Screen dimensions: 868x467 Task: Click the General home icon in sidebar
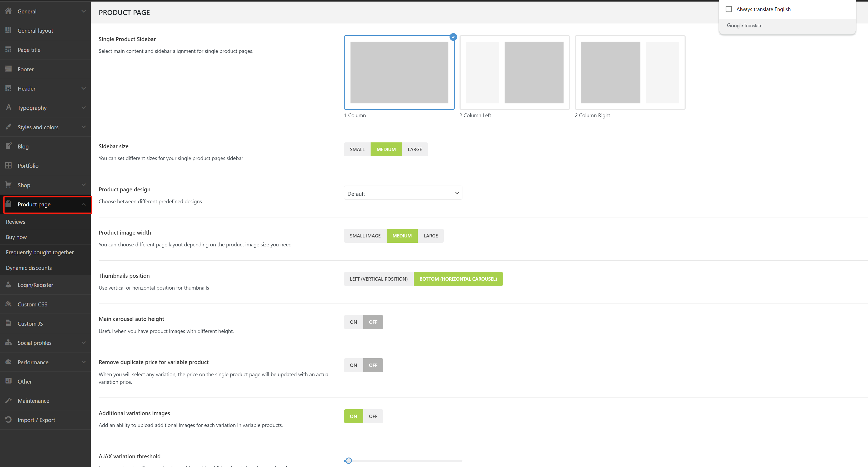coord(8,11)
